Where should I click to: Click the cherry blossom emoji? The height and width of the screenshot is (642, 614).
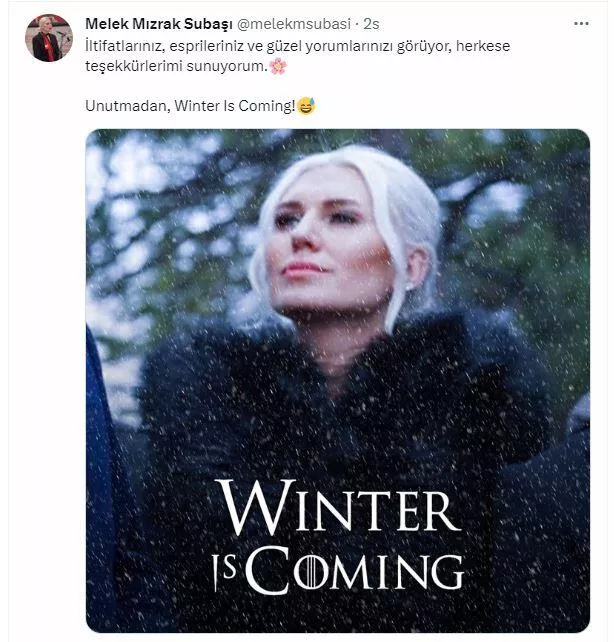point(278,66)
